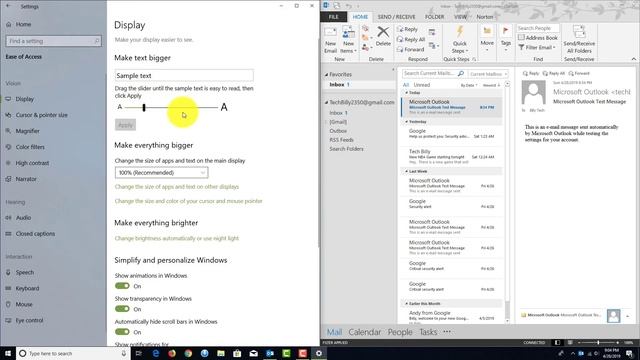Open Current Mailbox scope dropdown

coord(488,74)
